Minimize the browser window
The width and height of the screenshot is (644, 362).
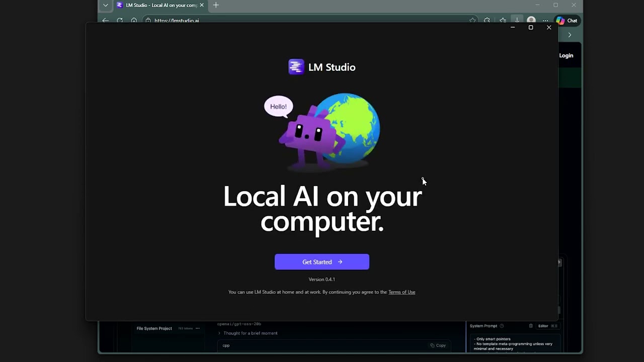[537, 5]
